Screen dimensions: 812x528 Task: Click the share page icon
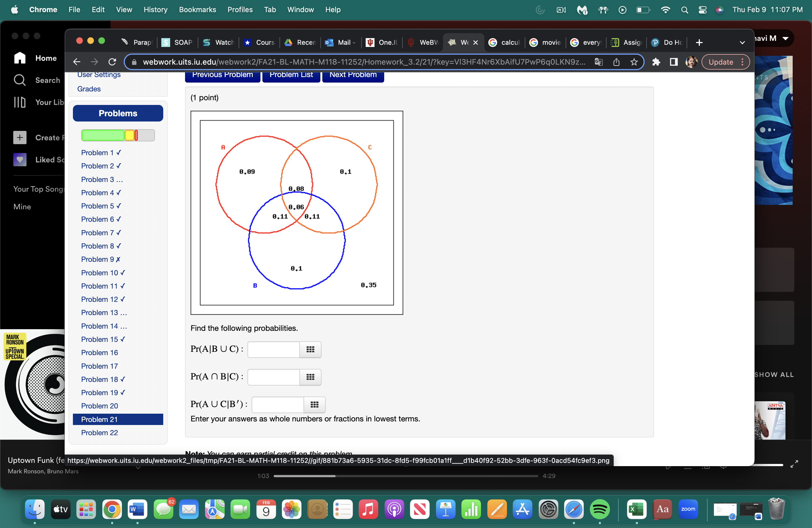click(x=616, y=62)
